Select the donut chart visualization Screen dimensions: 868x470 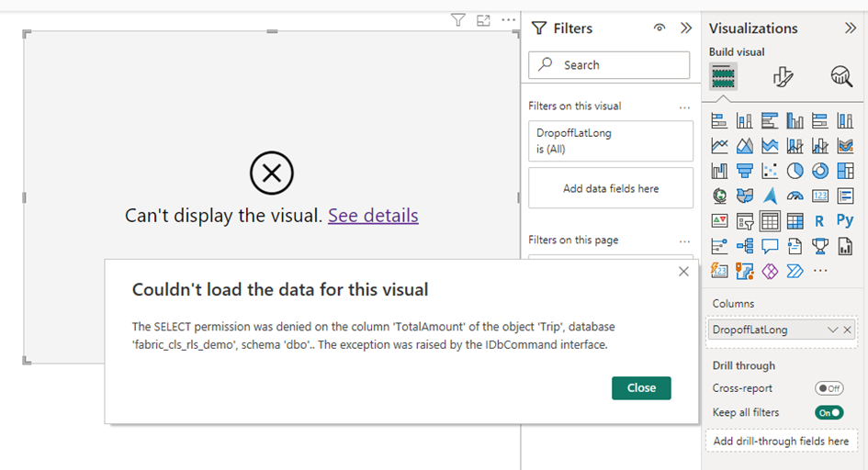tap(819, 171)
